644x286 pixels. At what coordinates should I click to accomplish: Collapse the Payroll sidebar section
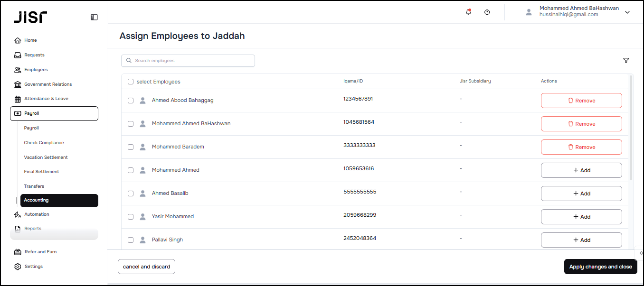click(x=54, y=114)
